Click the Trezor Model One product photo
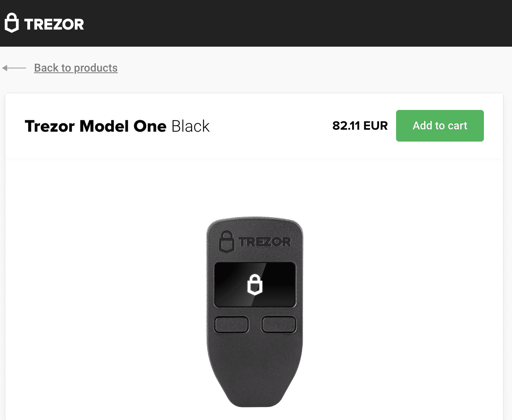Viewport: 512px width, 420px height. [x=255, y=312]
